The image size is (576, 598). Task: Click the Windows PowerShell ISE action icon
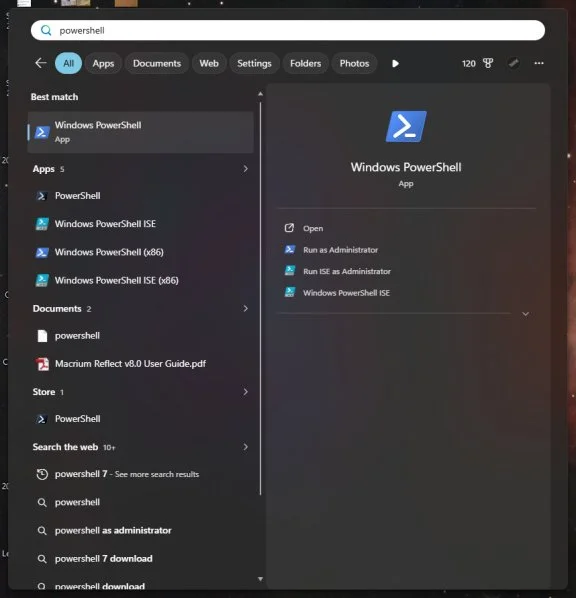pos(290,293)
